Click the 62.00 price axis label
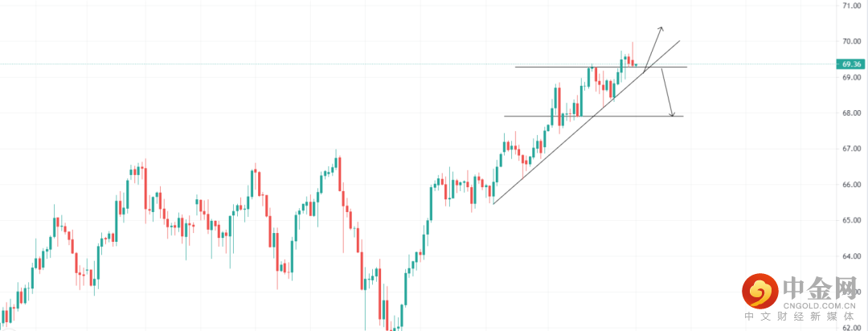The image size is (868, 331). [x=851, y=327]
